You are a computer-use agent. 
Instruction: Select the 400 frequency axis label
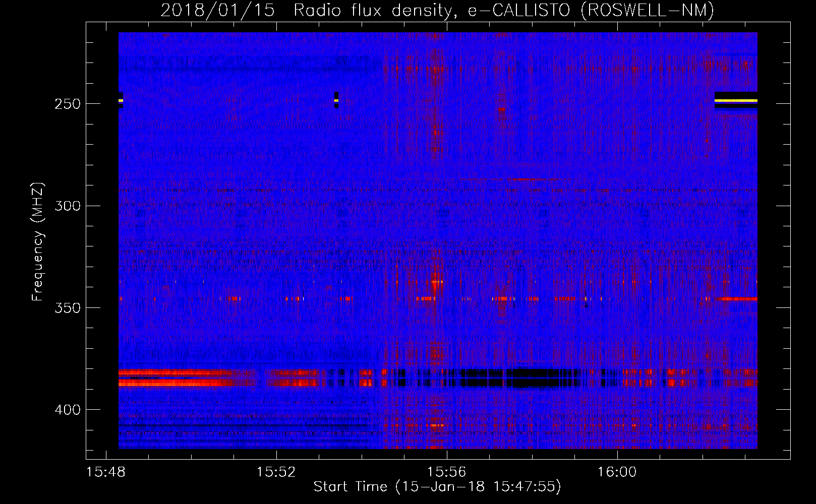tap(67, 409)
